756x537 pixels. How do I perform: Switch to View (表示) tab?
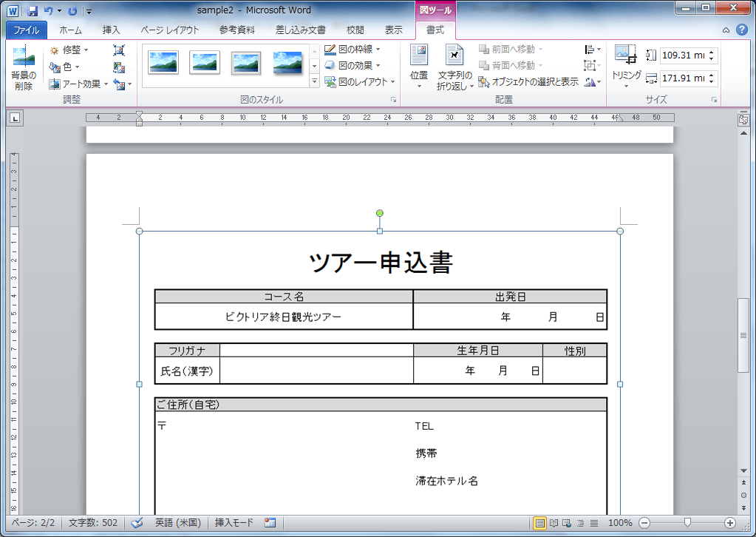(x=393, y=30)
